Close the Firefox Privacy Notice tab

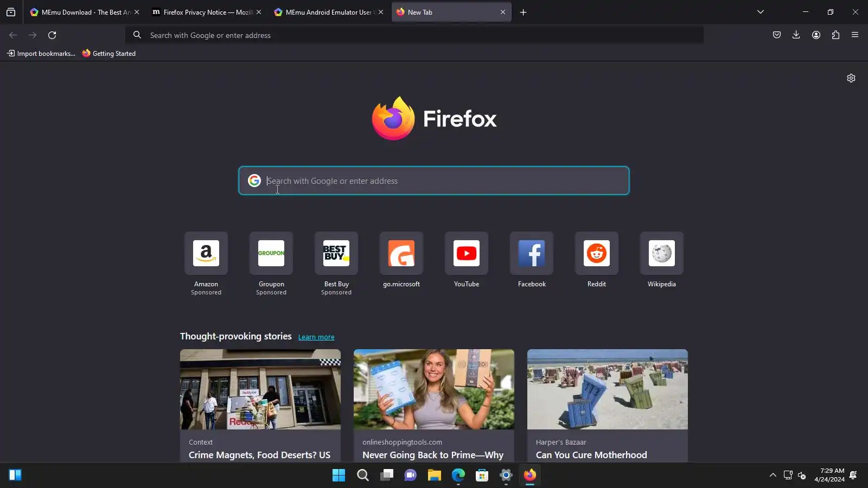259,12
